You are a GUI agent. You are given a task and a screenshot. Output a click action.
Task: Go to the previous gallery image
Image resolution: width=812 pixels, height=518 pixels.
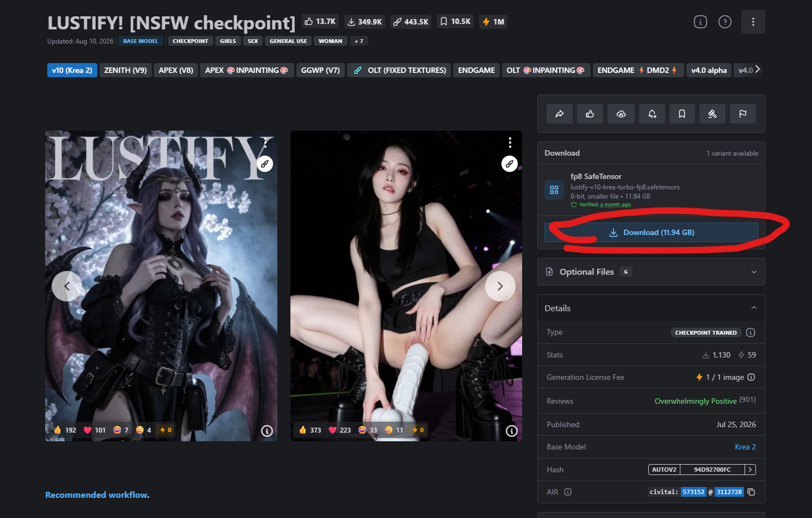67,286
